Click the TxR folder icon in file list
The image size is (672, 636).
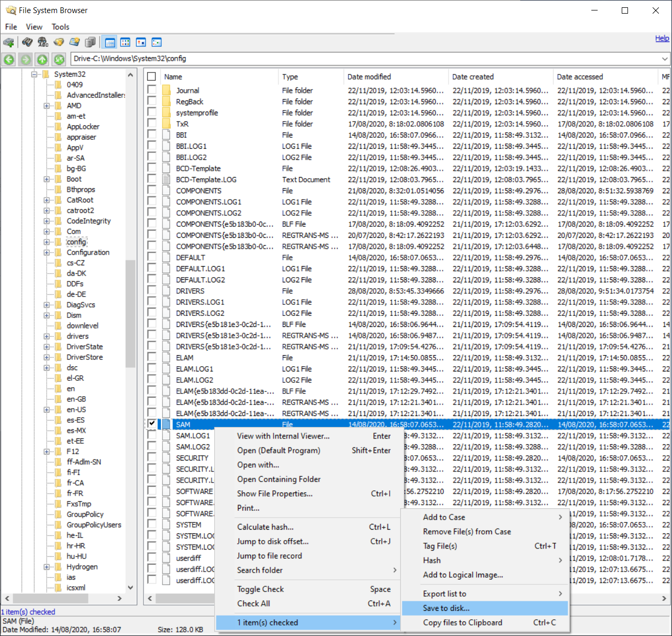tap(167, 124)
